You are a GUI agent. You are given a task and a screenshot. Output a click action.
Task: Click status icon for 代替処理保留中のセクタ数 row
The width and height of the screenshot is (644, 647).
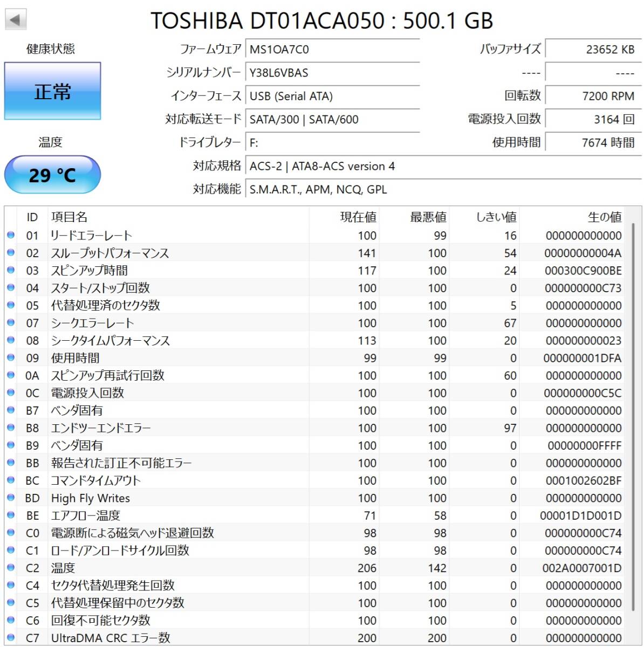[10, 603]
